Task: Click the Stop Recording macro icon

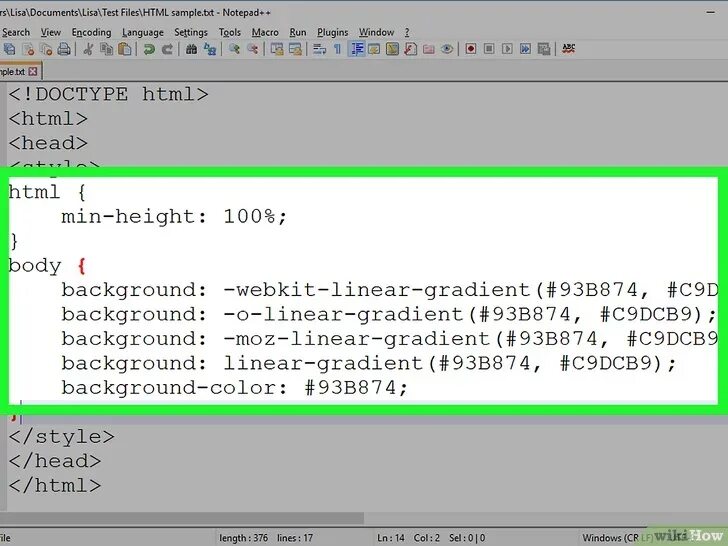Action: point(489,49)
